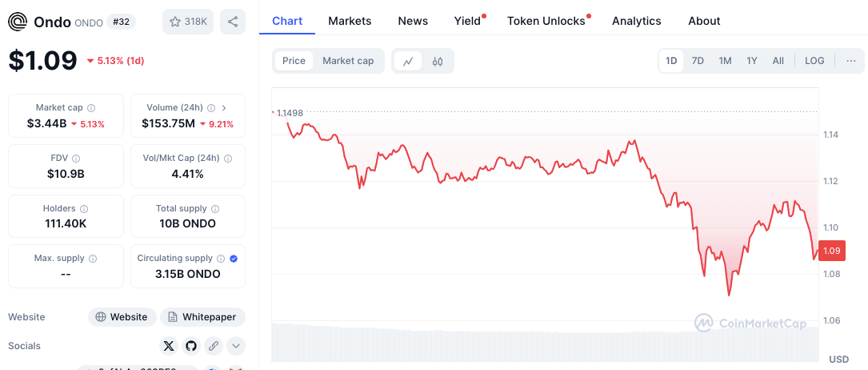The height and width of the screenshot is (370, 868).
Task: Expand Volume (24h) arrow
Action: (224, 107)
